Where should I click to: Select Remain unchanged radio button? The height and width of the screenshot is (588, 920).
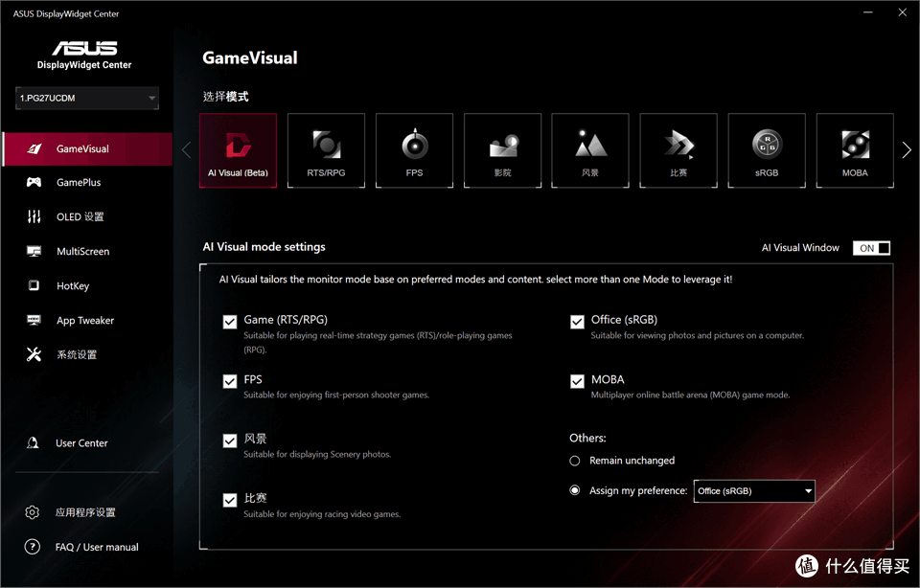click(x=575, y=461)
